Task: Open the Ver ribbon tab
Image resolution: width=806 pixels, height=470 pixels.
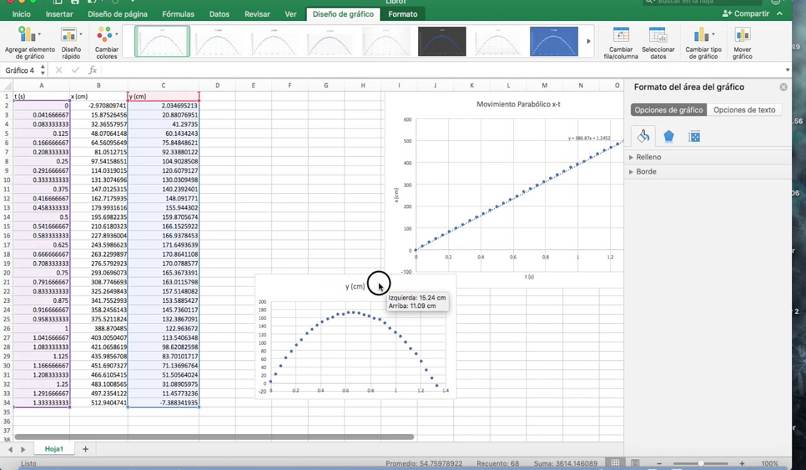Action: 290,14
